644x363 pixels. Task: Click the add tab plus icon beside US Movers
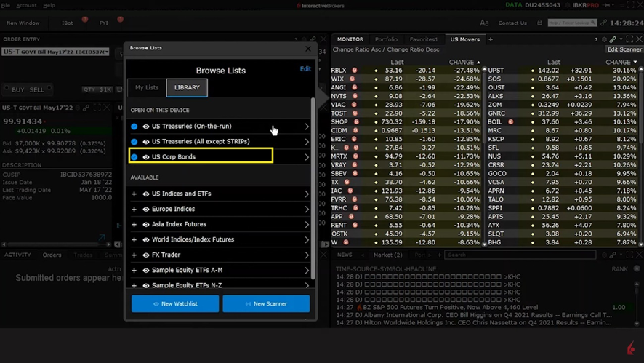(x=491, y=39)
